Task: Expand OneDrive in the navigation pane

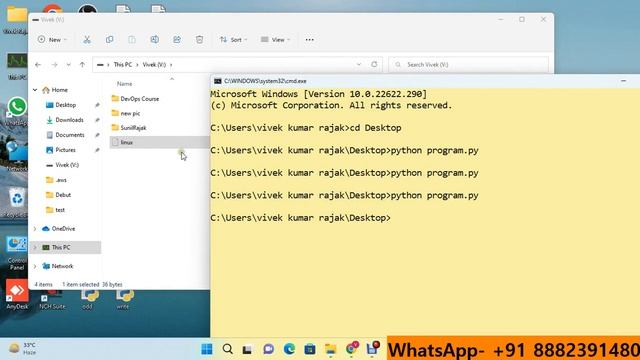Action: [x=35, y=229]
